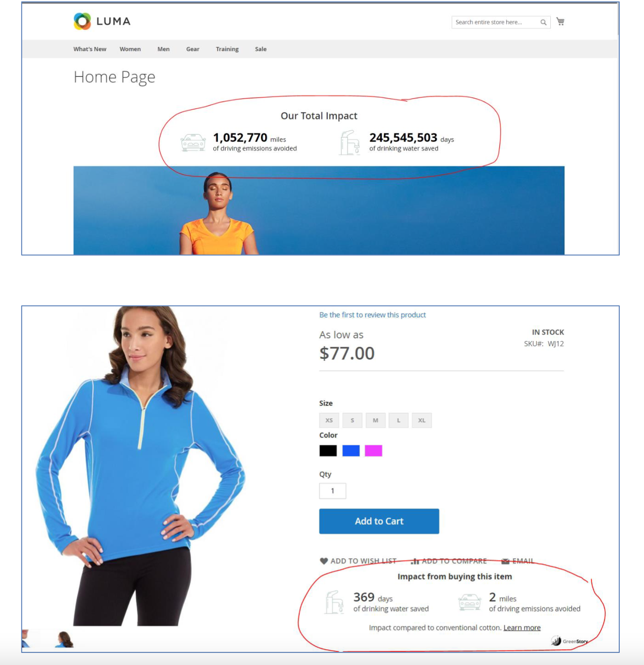The width and height of the screenshot is (644, 665).
Task: Select size XS
Action: coord(329,420)
